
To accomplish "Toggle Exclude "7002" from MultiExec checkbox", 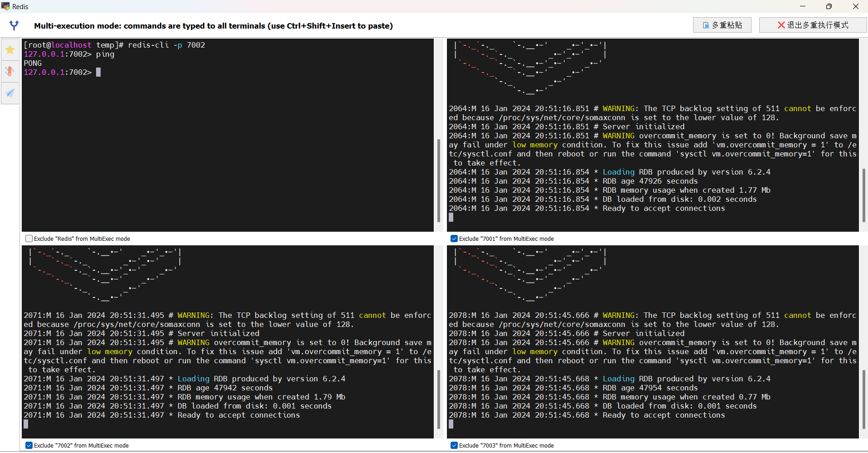I will 29,445.
